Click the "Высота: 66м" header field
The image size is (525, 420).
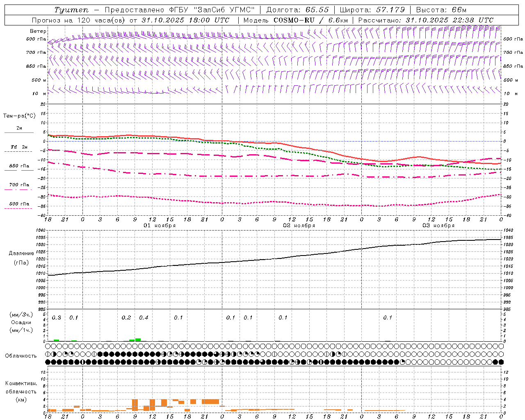441,10
